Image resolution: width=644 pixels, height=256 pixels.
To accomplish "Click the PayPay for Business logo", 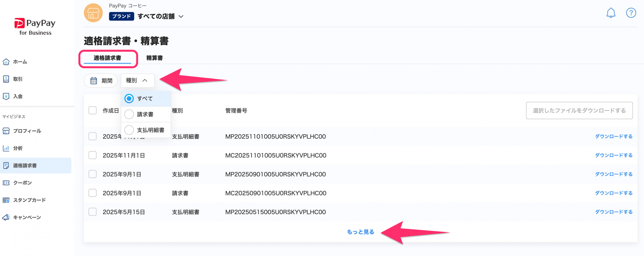I will pos(35,26).
